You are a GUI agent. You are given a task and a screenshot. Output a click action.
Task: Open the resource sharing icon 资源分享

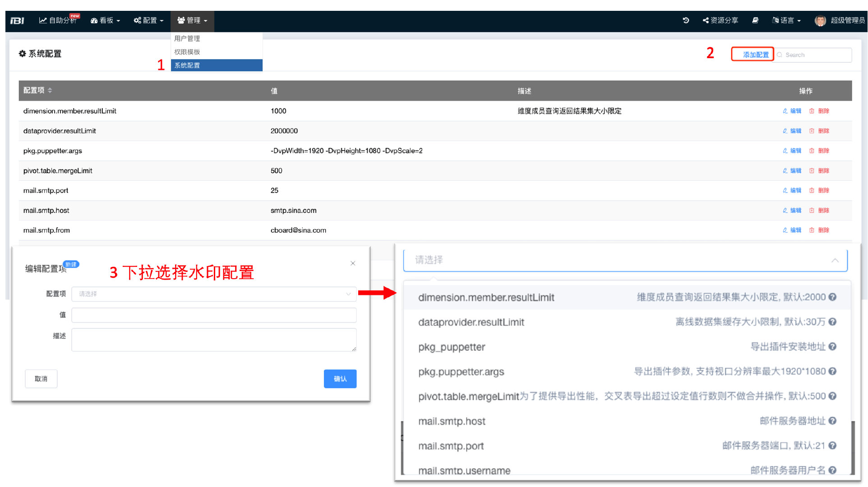(720, 20)
